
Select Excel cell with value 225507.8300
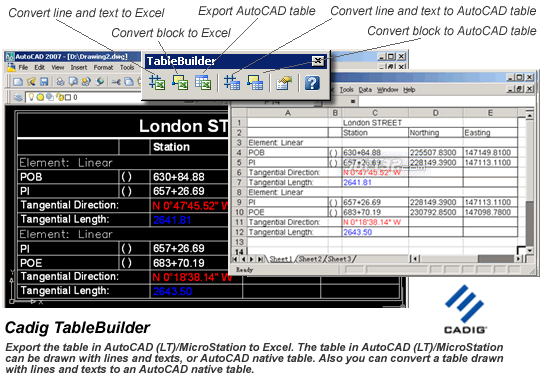[436, 153]
